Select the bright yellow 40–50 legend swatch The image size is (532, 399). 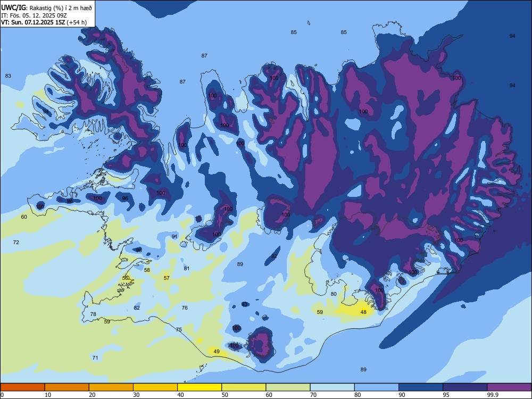click(x=199, y=387)
